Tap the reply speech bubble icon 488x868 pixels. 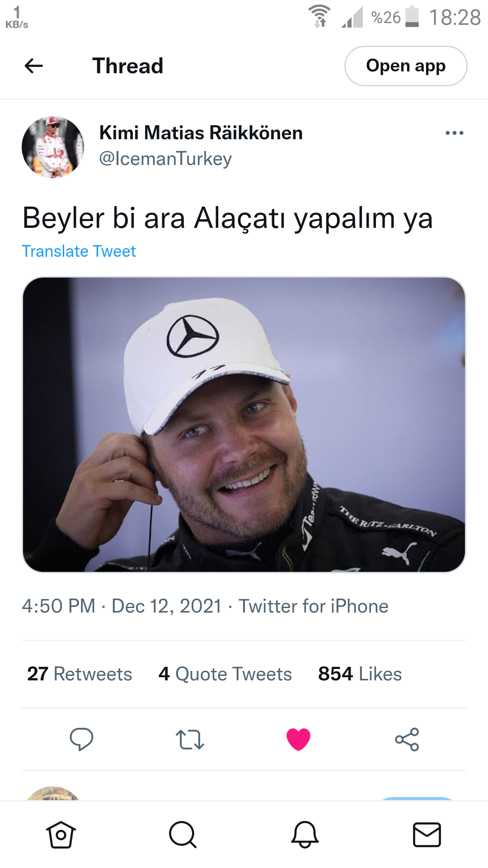coord(81,740)
